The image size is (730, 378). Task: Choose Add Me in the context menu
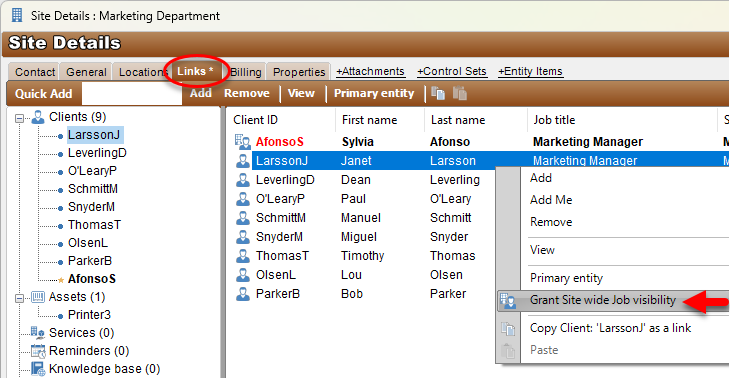tap(551, 200)
